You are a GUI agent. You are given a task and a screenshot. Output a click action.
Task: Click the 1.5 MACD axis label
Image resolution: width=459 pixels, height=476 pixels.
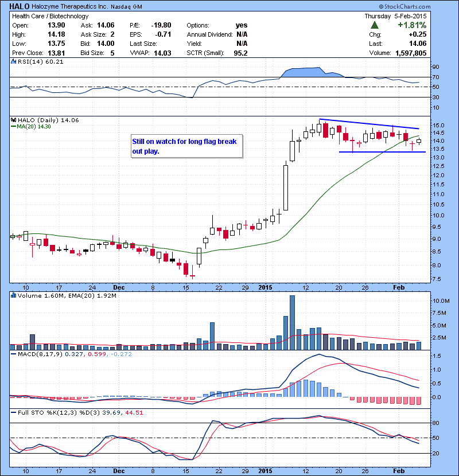click(x=436, y=356)
